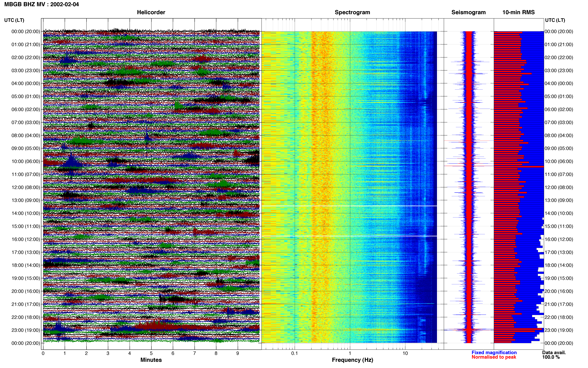The width and height of the screenshot is (588, 368).
Task: Click the 10-min RMS panel heading
Action: pos(518,12)
